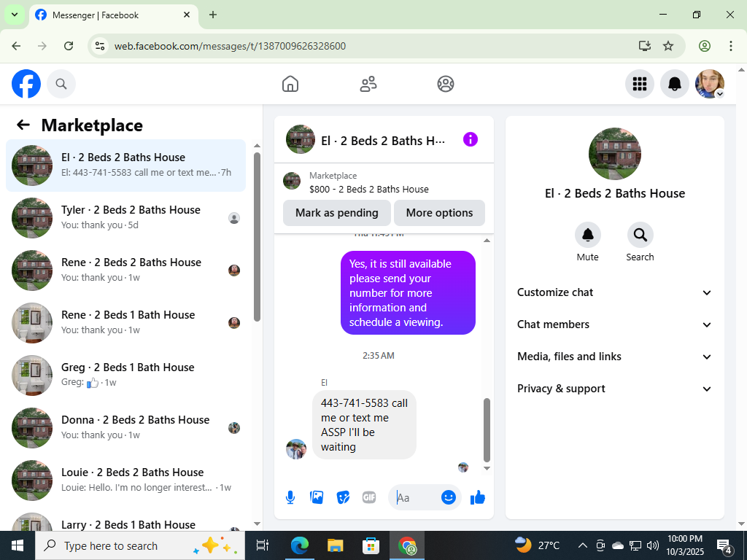Image resolution: width=747 pixels, height=560 pixels.
Task: Attach a photo with the image icon
Action: point(317,497)
